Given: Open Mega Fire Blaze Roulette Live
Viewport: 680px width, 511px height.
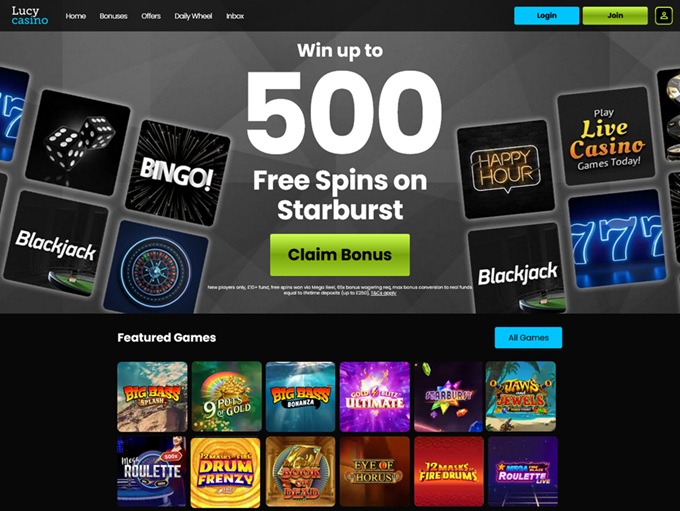Looking at the screenshot, I should click(523, 472).
